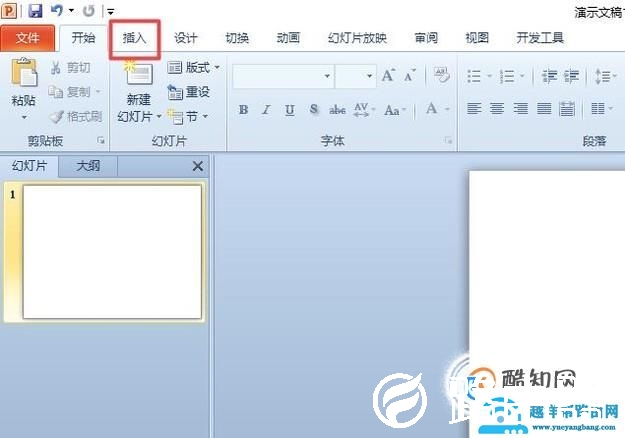Click Increase Font Size icon
The image size is (625, 438).
(x=388, y=76)
